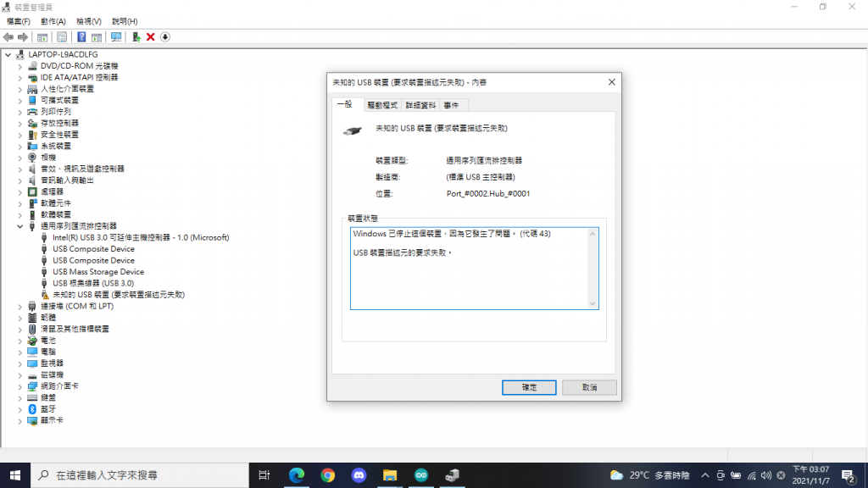Screen dimensions: 868x488
Task: Select USB 根集線器 (USB 3.0) entry
Action: (x=93, y=283)
